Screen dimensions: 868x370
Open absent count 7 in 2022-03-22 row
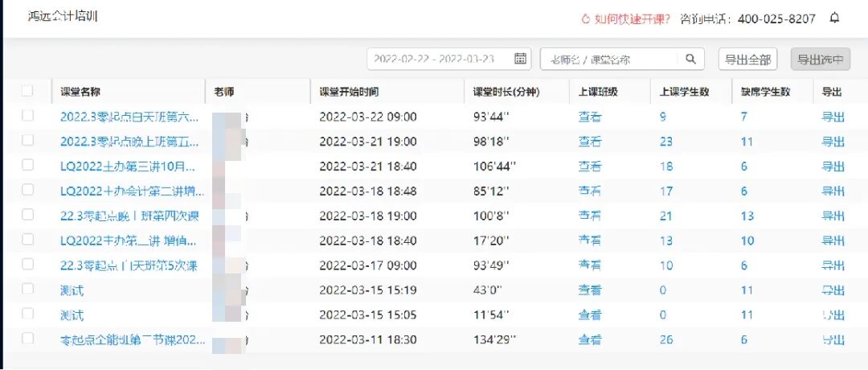point(744,117)
